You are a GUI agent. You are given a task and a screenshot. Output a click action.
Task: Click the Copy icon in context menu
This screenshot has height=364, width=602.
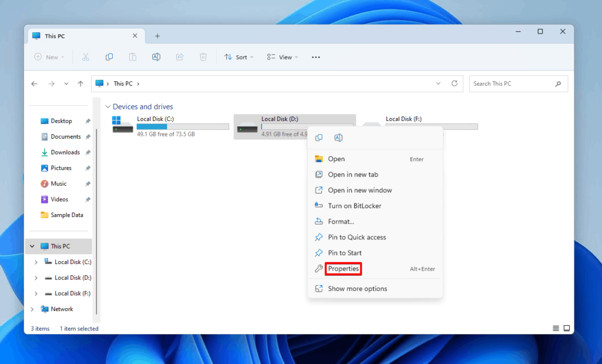pos(319,138)
